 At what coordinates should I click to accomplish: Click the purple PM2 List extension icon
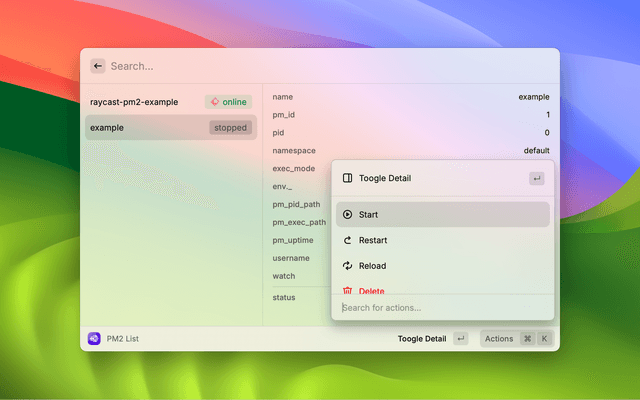[94, 339]
